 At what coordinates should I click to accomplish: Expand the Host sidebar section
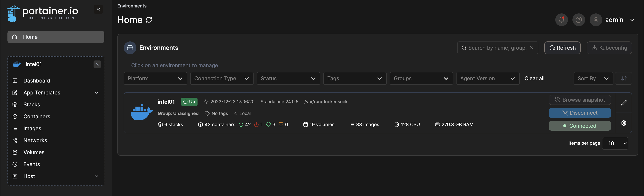29,176
